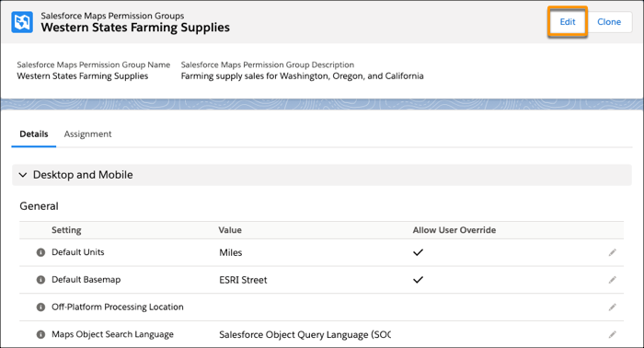644x348 pixels.
Task: Click the Allow User Override column header
Action: click(454, 230)
